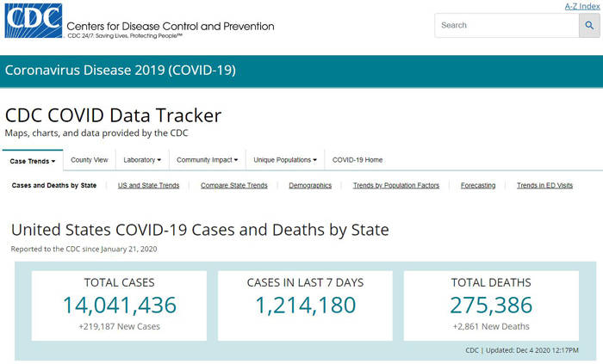Image resolution: width=603 pixels, height=364 pixels.
Task: Open US and State Trends link
Action: click(148, 185)
